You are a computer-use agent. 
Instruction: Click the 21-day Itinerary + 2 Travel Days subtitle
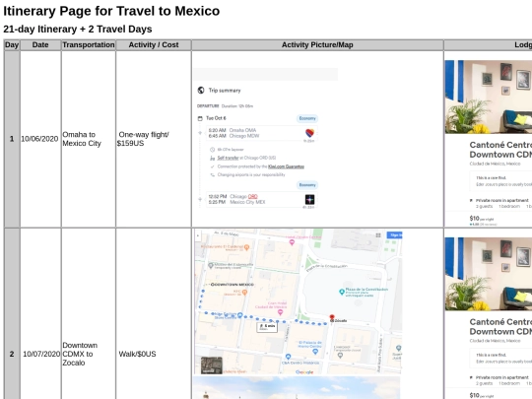[x=78, y=30]
